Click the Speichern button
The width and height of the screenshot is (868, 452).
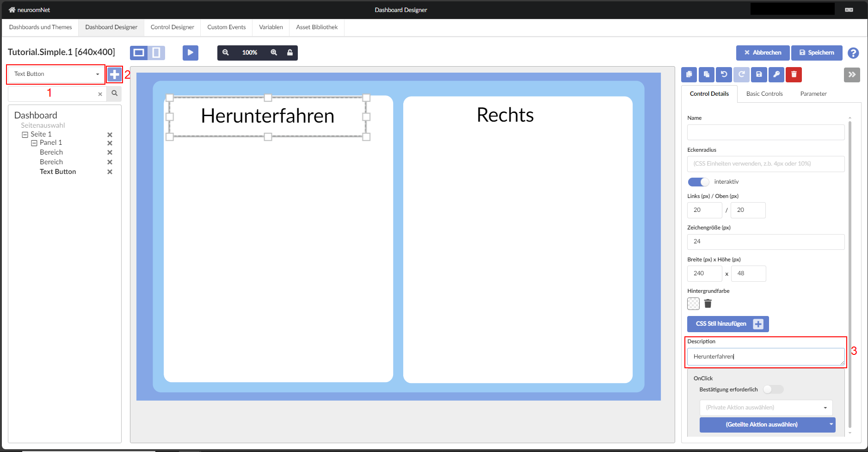(x=817, y=53)
